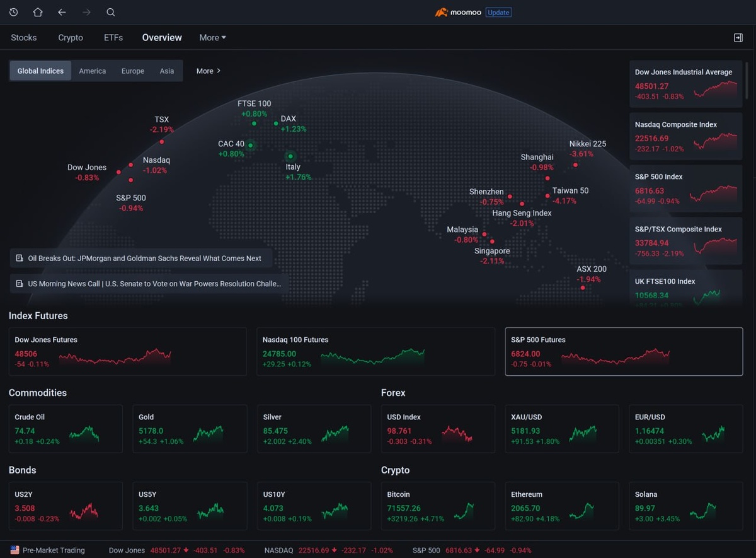Open the Bitcoin crypto card
The height and width of the screenshot is (558, 756).
[438, 506]
